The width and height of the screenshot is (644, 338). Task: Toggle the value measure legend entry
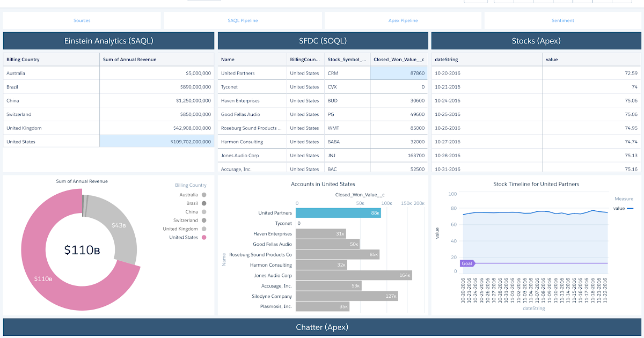coord(623,208)
